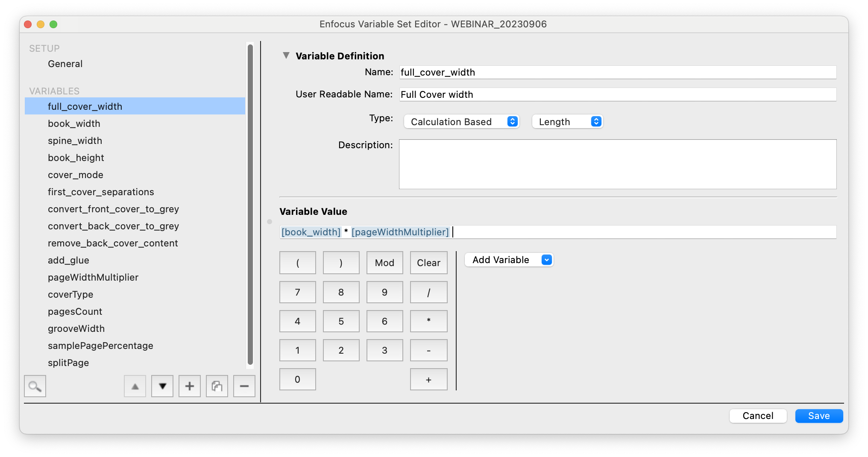The height and width of the screenshot is (457, 868).
Task: Click keypad digit 3
Action: point(385,350)
